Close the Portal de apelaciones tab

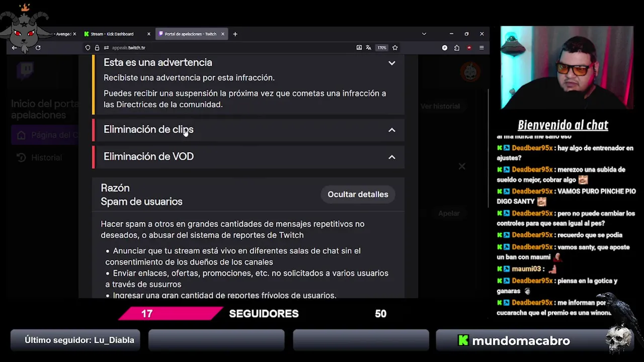[x=223, y=34]
